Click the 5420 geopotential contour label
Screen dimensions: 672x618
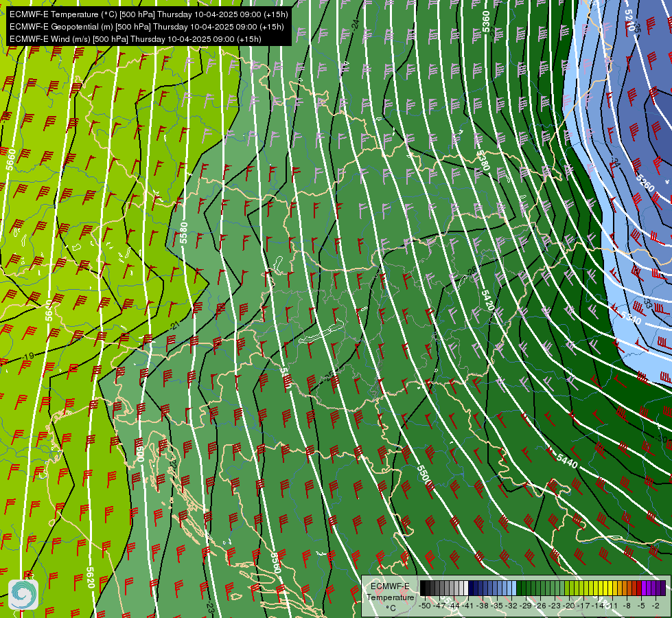point(488,301)
